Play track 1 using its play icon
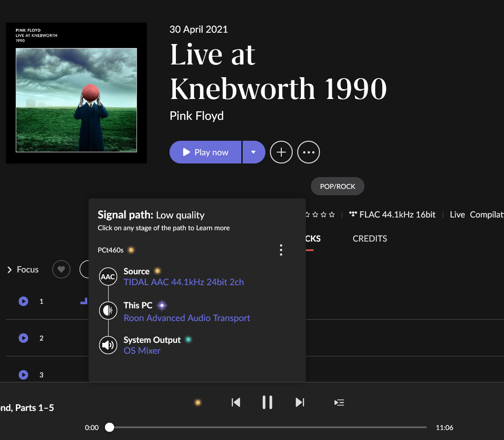 pyautogui.click(x=23, y=301)
